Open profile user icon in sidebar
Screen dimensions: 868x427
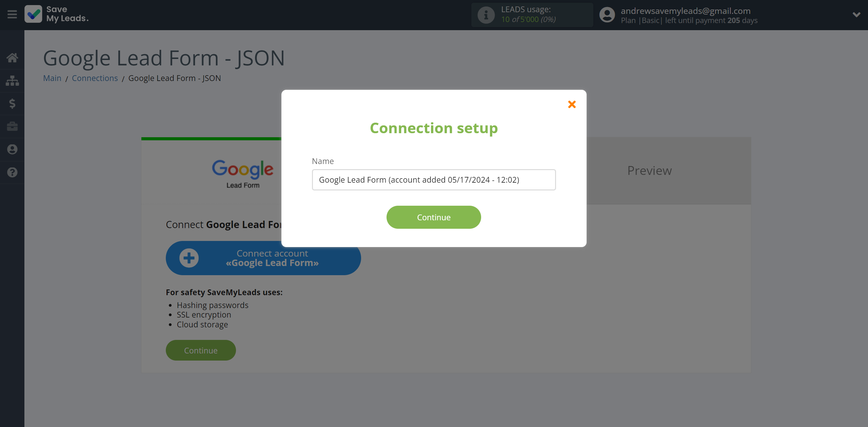(x=12, y=149)
